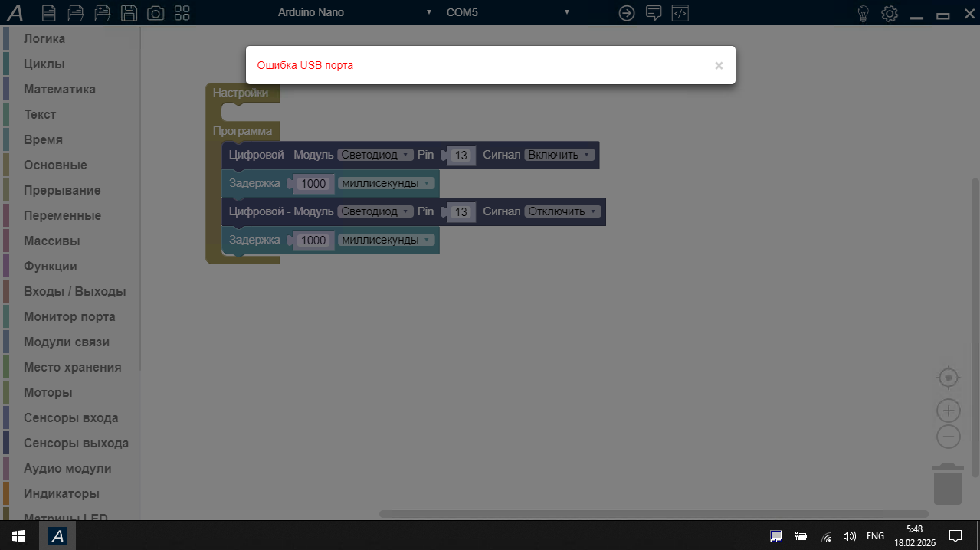Zoom in with plus circle

point(949,411)
